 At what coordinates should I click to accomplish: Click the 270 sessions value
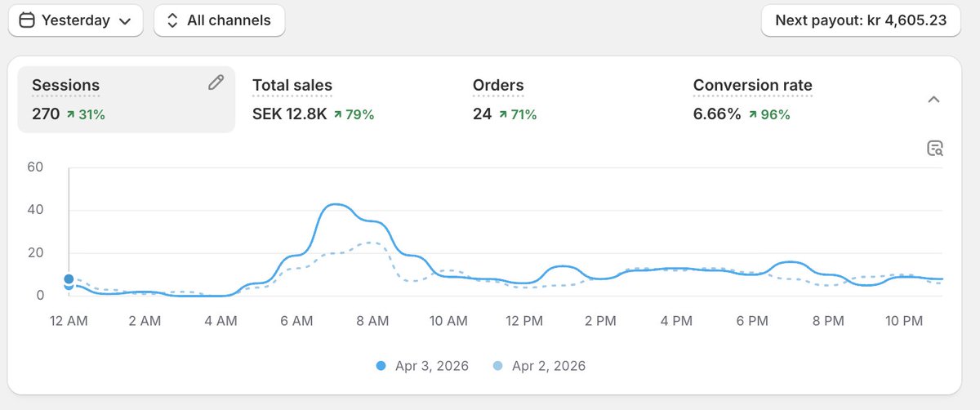(46, 114)
